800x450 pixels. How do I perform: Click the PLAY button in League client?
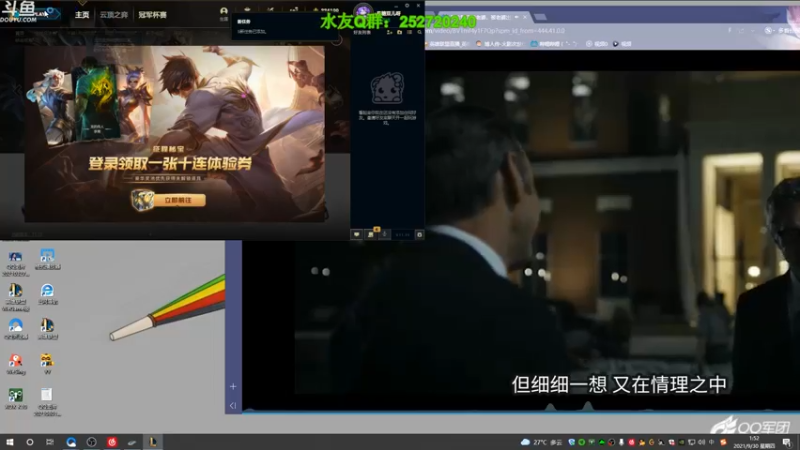[x=43, y=14]
